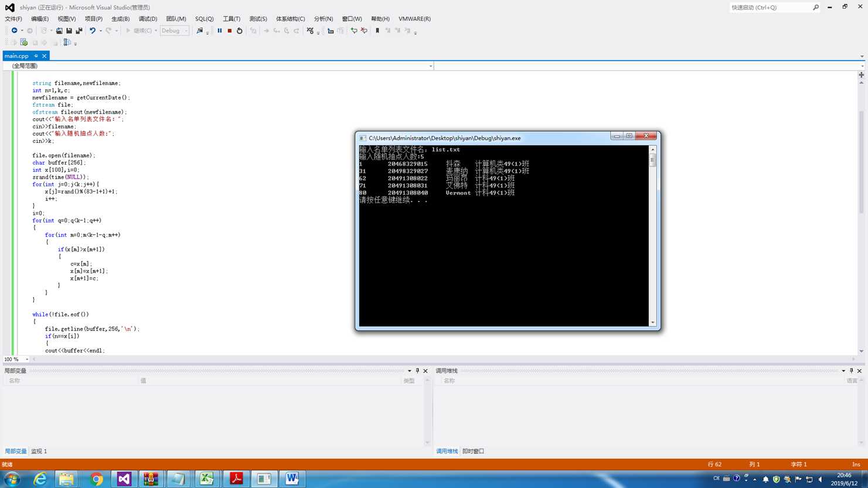Image resolution: width=868 pixels, height=488 pixels.
Task: Open the 文件(F) menu
Action: pyautogui.click(x=13, y=19)
